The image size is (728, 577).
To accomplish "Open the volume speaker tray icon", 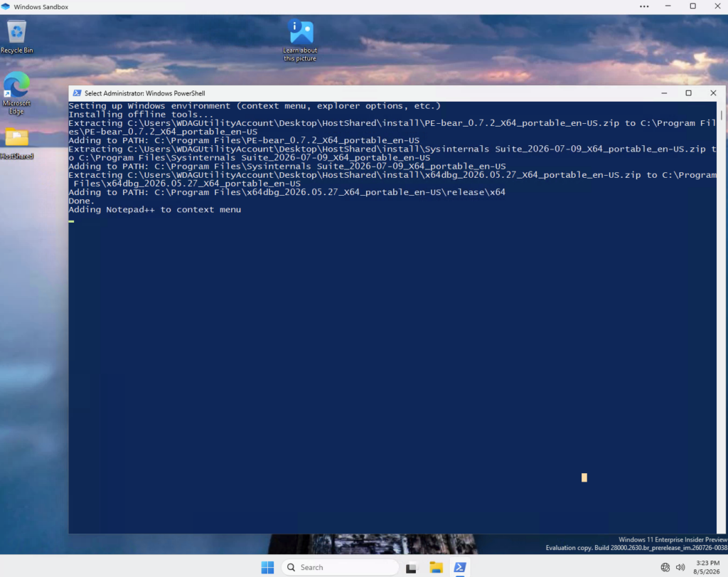I will tap(680, 567).
